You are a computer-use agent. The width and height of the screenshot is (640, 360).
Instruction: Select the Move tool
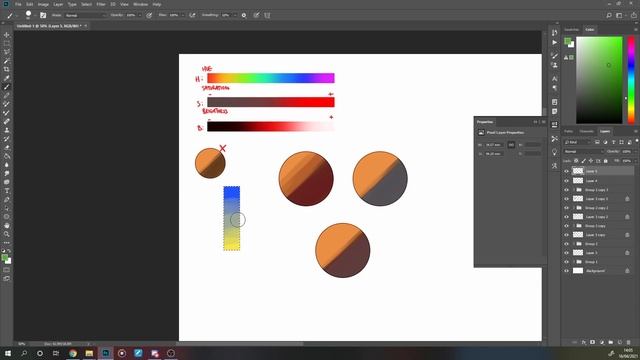click(7, 35)
